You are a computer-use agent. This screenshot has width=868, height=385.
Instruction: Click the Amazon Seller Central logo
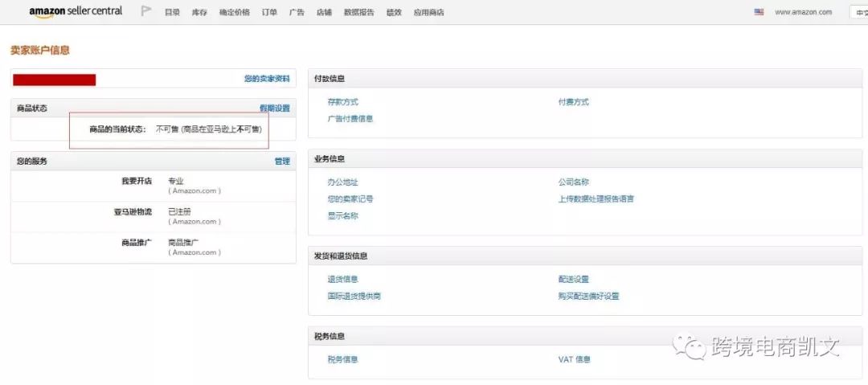(76, 11)
